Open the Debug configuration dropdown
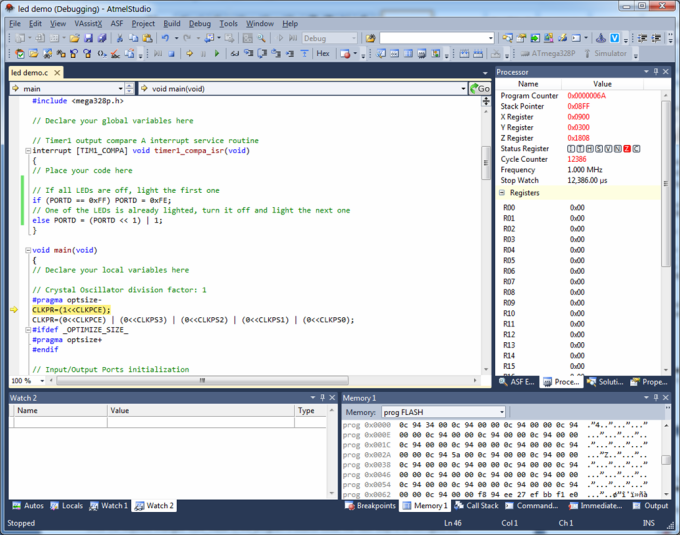This screenshot has height=535, width=680. pyautogui.click(x=353, y=38)
